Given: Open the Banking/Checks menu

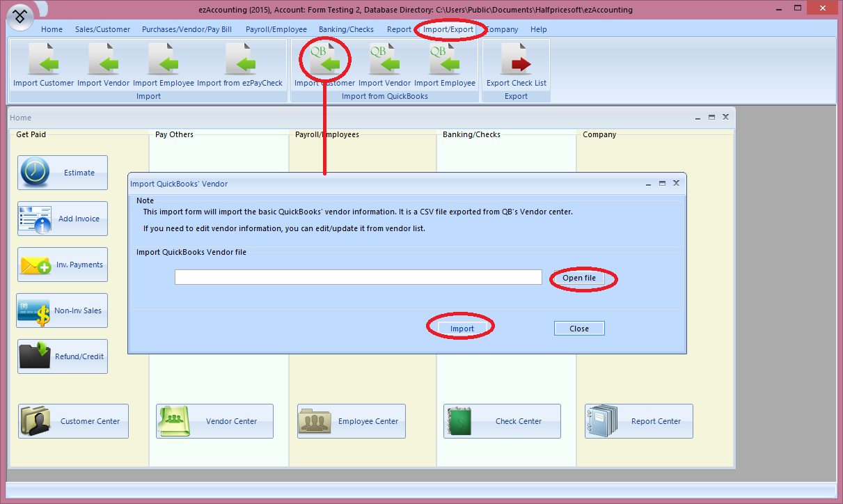Looking at the screenshot, I should (x=346, y=29).
